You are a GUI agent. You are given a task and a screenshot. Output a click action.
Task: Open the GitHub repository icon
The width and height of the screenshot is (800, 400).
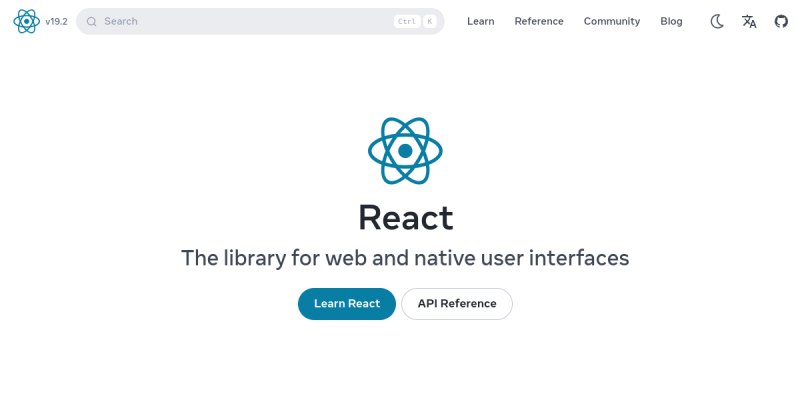click(781, 21)
